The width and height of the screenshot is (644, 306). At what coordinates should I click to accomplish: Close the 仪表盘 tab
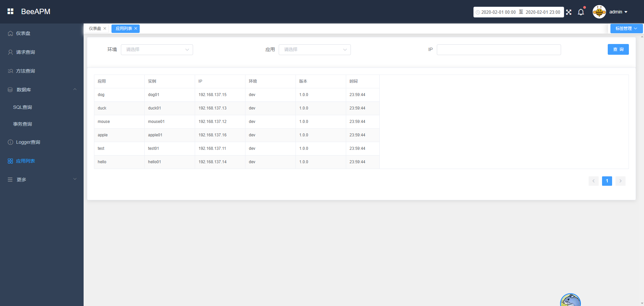(105, 29)
